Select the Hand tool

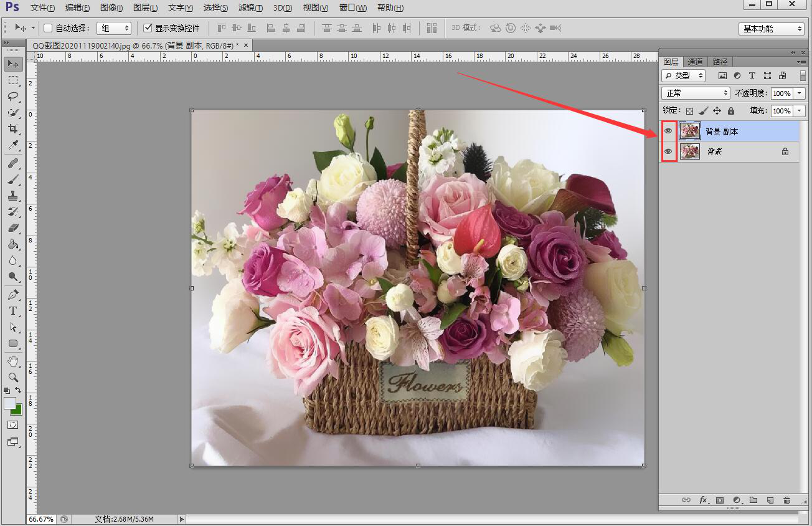pos(12,361)
